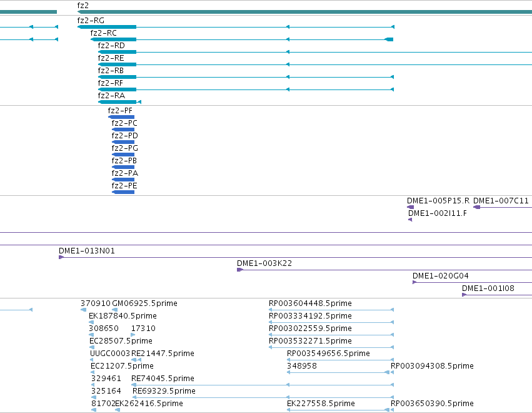Open the fz2-PC protein label

[124, 123]
